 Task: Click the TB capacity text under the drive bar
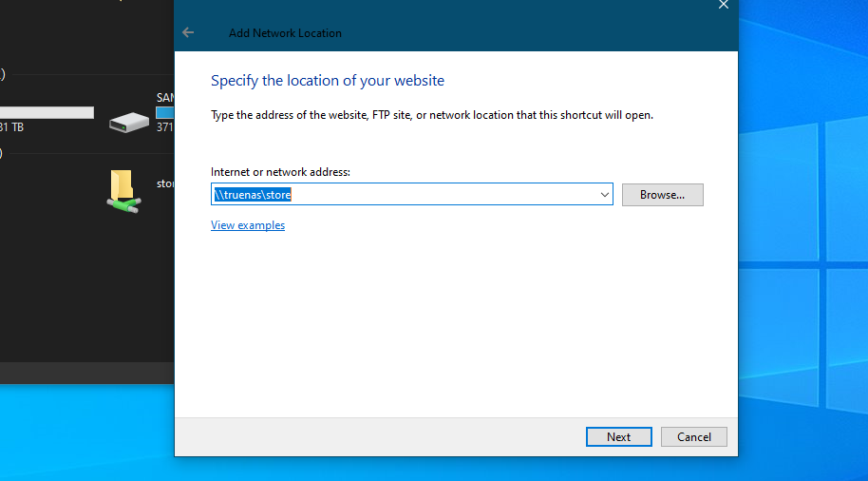click(13, 127)
